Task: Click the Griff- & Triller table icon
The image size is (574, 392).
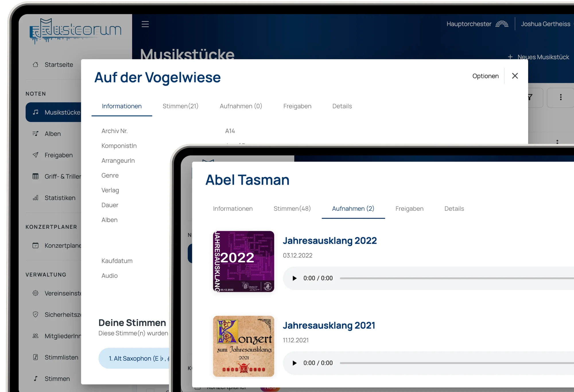Action: click(x=35, y=176)
